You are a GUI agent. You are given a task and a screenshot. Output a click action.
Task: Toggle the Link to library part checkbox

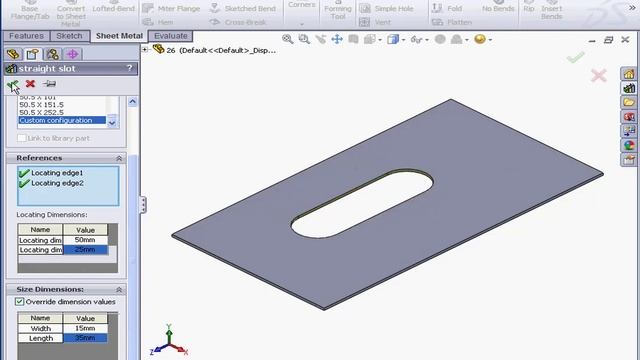pyautogui.click(x=22, y=138)
